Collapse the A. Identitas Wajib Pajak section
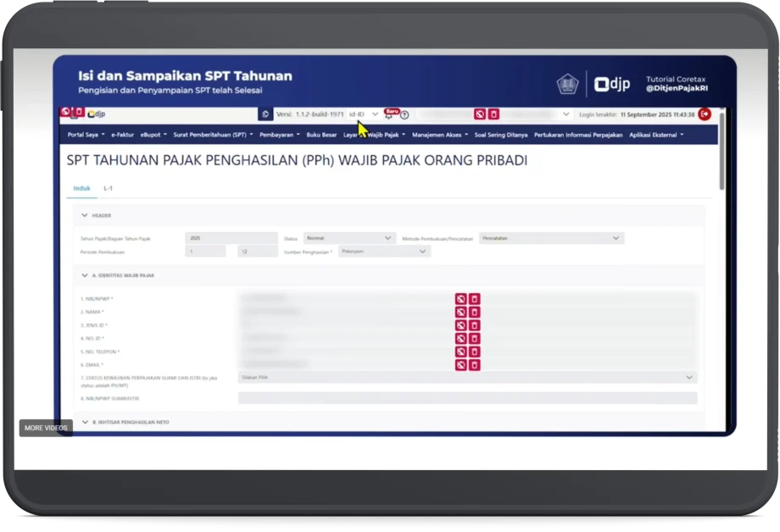Viewport: 780px width, 532px height. (x=85, y=275)
